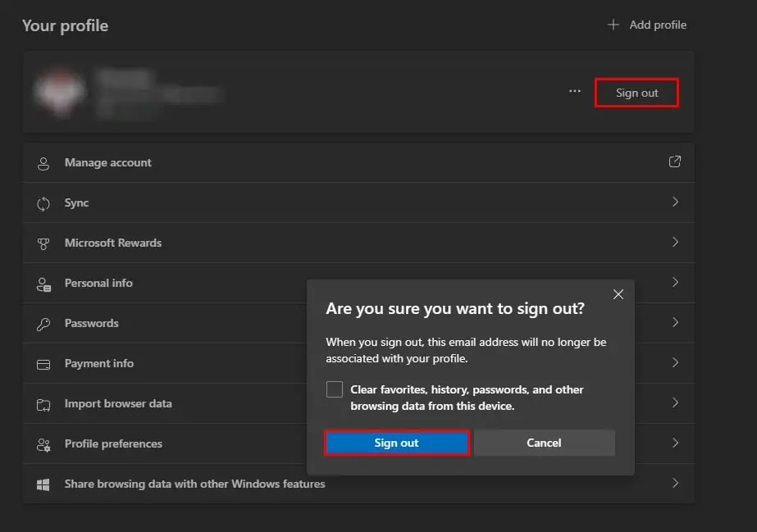Click the Payment info card icon

[43, 364]
